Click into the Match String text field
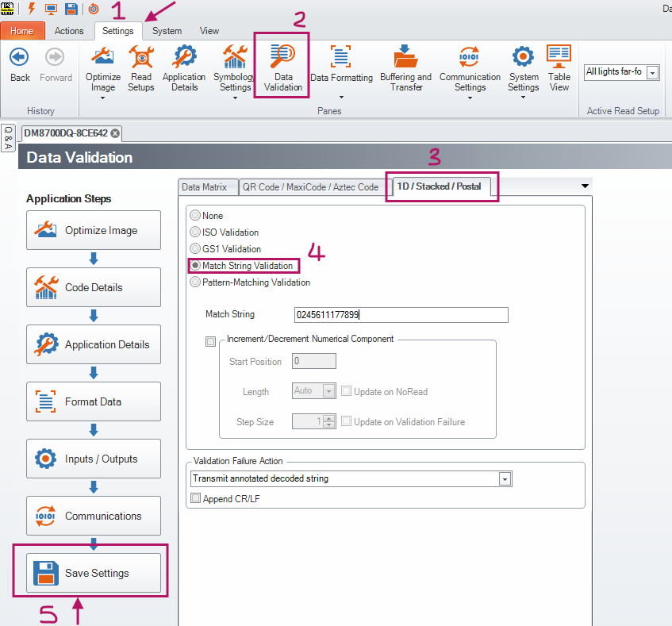 coord(401,315)
